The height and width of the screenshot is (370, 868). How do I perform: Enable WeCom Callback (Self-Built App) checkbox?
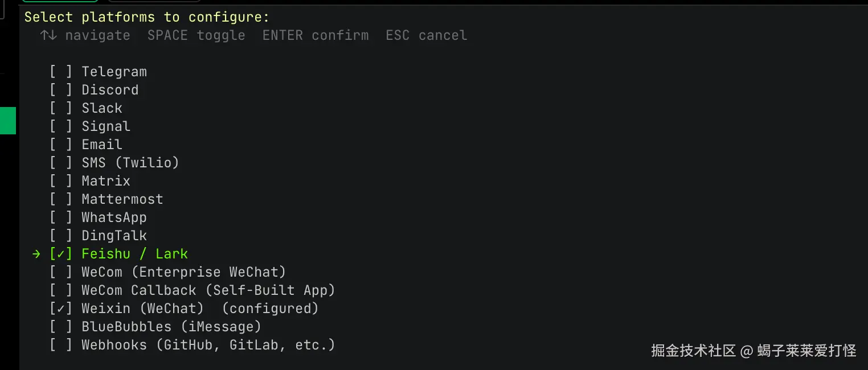pyautogui.click(x=61, y=290)
